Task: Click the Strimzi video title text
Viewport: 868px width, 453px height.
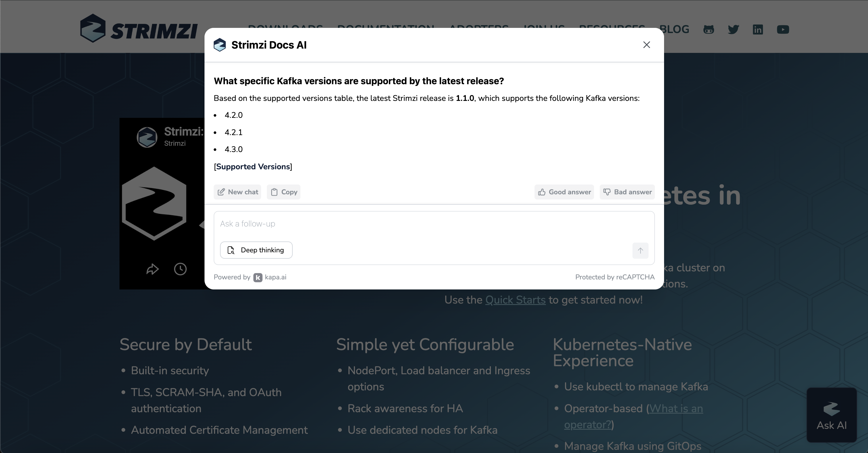Action: coord(184,132)
